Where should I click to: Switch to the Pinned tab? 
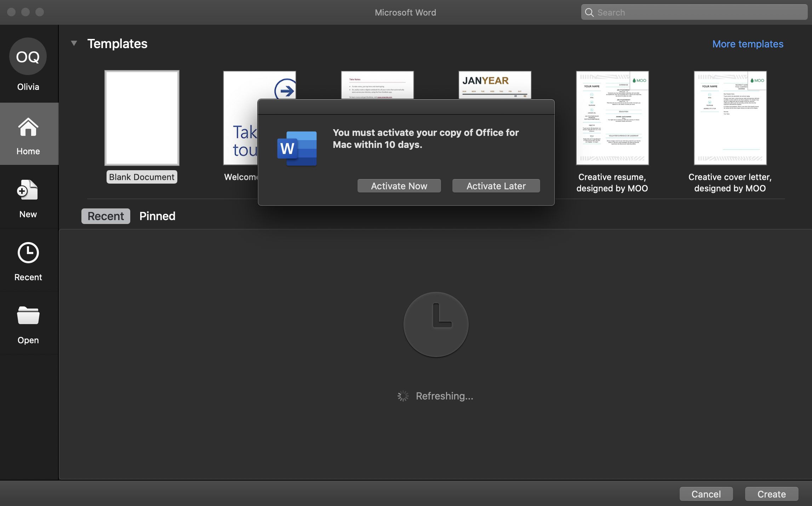(157, 216)
